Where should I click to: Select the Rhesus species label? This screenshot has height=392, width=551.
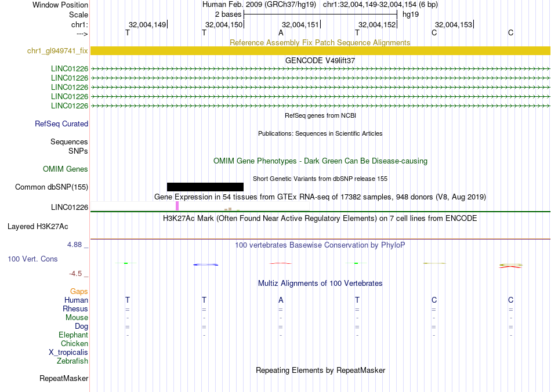coord(75,308)
